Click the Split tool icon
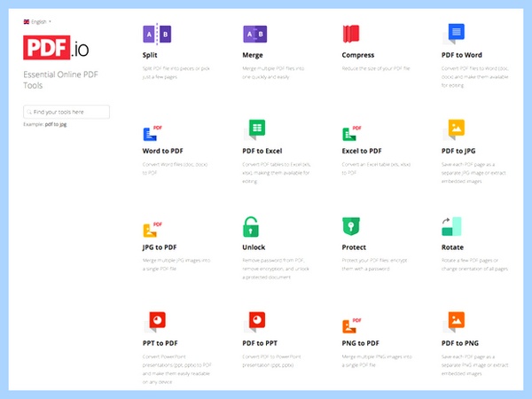532x399 pixels. pyautogui.click(x=157, y=34)
